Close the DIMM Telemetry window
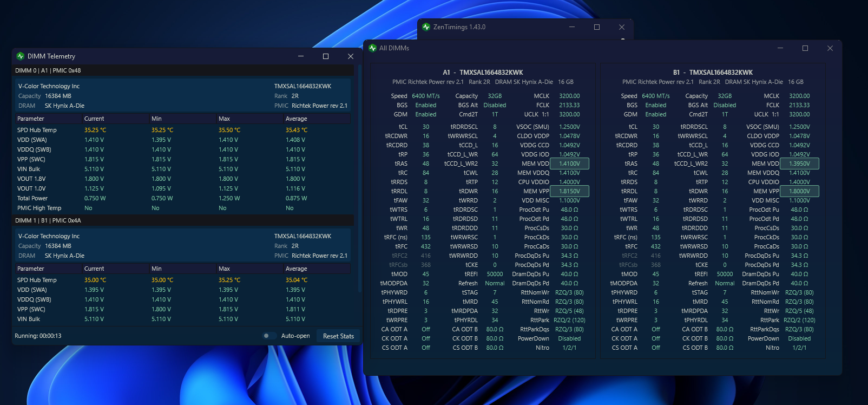The width and height of the screenshot is (868, 405). [x=351, y=56]
